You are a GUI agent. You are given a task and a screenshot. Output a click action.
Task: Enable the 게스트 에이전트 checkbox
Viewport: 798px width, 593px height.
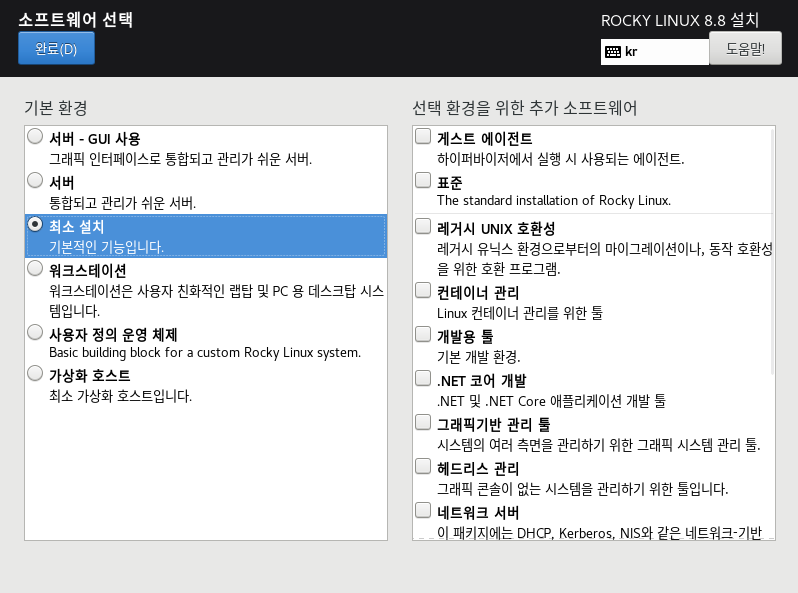click(423, 136)
